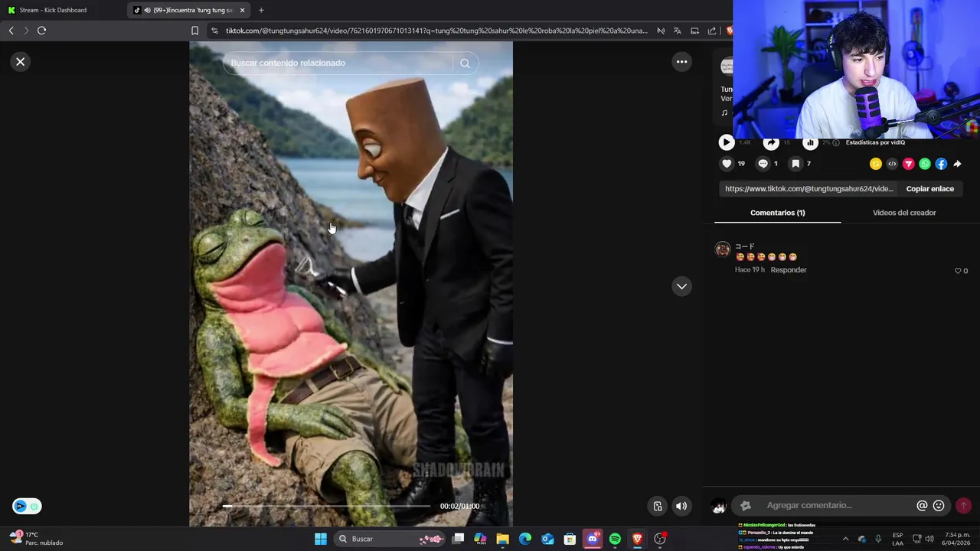
Task: Open Discord from taskbar
Action: click(x=592, y=539)
